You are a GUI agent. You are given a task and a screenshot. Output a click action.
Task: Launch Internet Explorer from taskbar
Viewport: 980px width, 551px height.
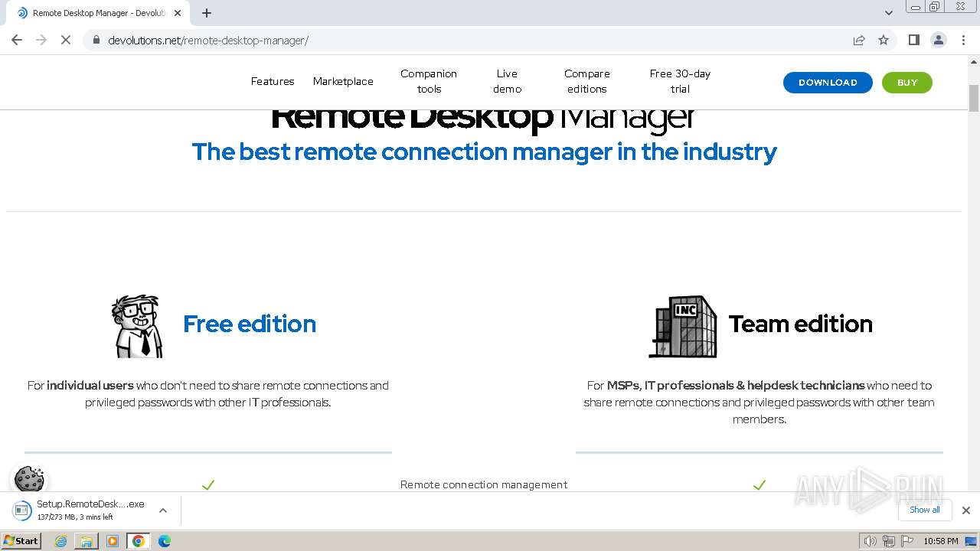click(x=61, y=541)
